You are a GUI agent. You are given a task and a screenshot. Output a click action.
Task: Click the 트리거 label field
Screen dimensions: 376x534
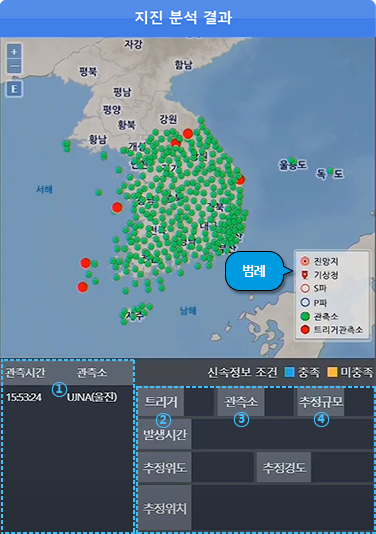161,402
